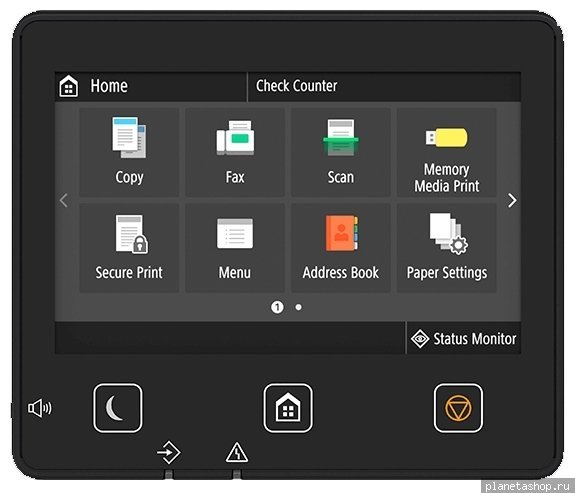Tap the Sleep (moon) button
Screen dimensions: 575x493
pos(118,408)
